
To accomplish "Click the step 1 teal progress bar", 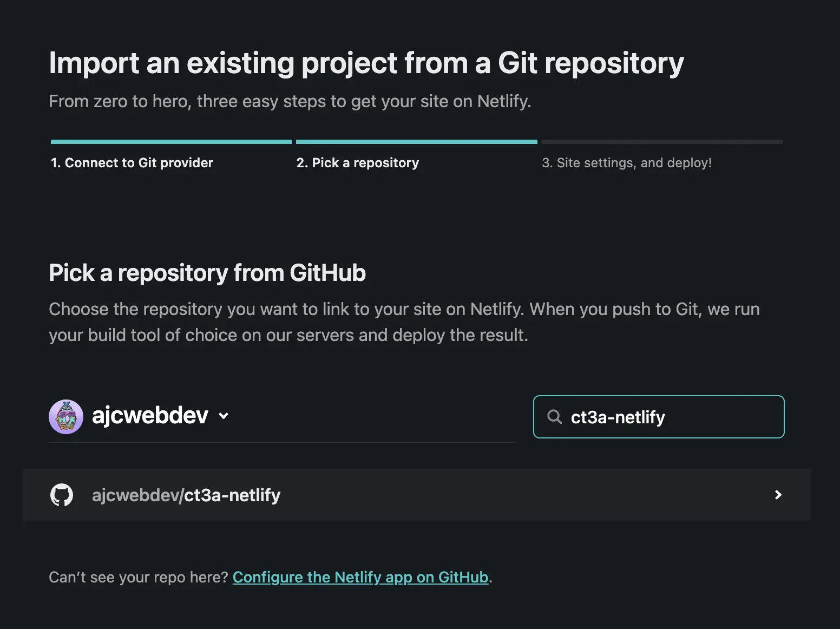I will (x=170, y=141).
